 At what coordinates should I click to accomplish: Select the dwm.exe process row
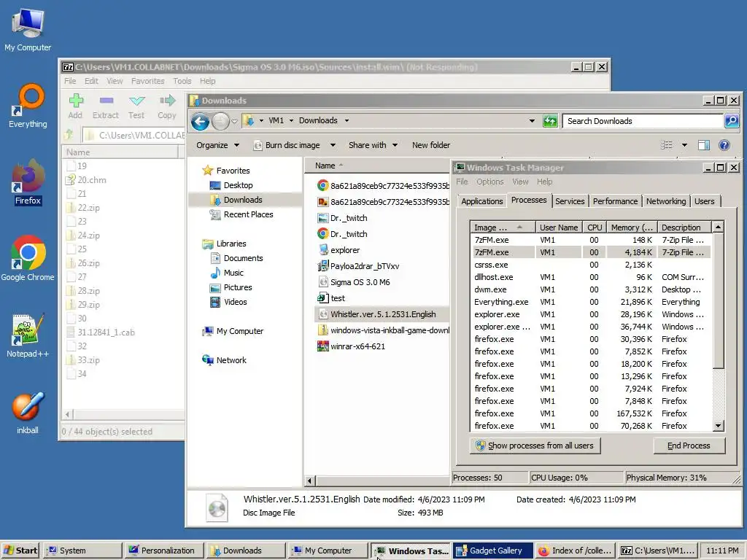coord(591,289)
